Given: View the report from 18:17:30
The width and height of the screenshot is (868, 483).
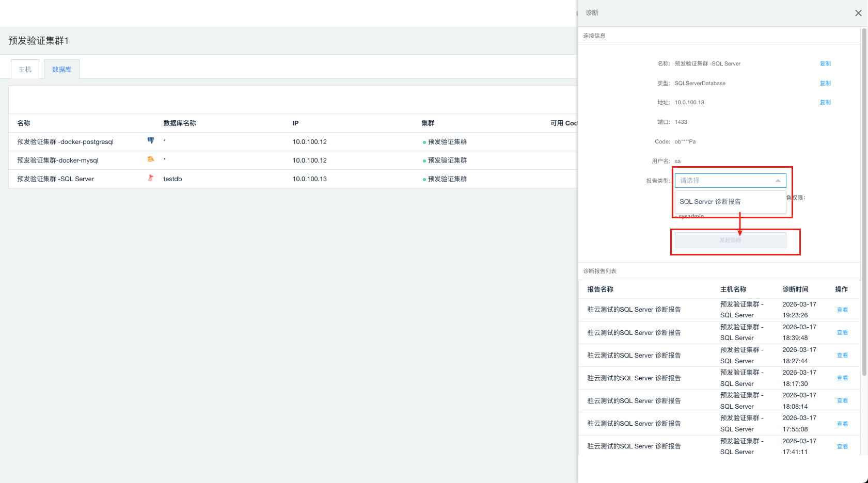Looking at the screenshot, I should click(x=842, y=378).
